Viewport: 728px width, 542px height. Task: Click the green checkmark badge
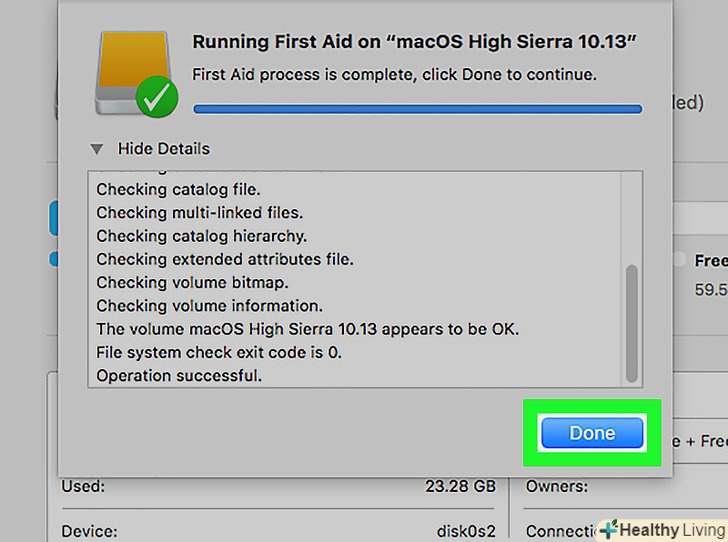pos(158,97)
